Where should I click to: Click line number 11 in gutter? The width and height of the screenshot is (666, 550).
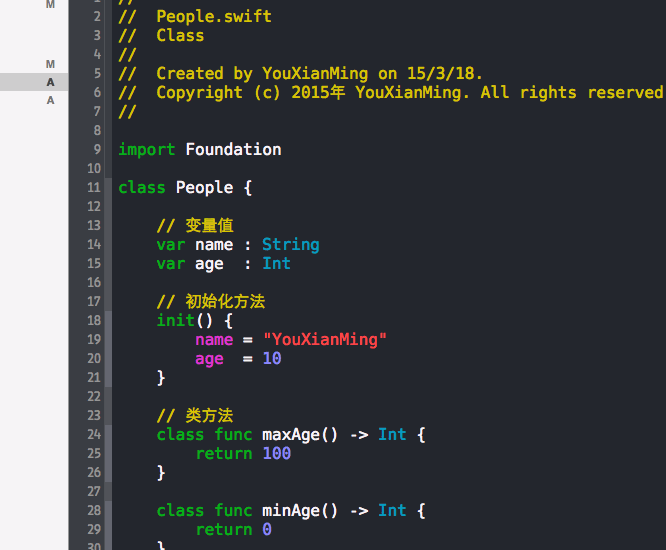tap(94, 187)
